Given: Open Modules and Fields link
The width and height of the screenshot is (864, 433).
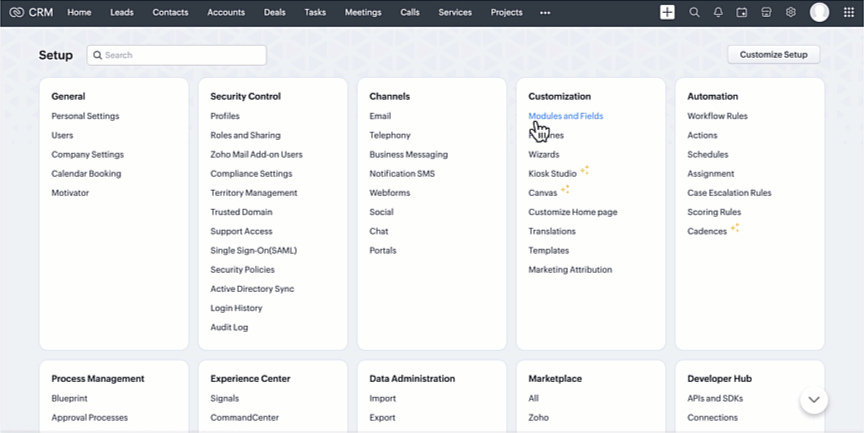Looking at the screenshot, I should [565, 116].
